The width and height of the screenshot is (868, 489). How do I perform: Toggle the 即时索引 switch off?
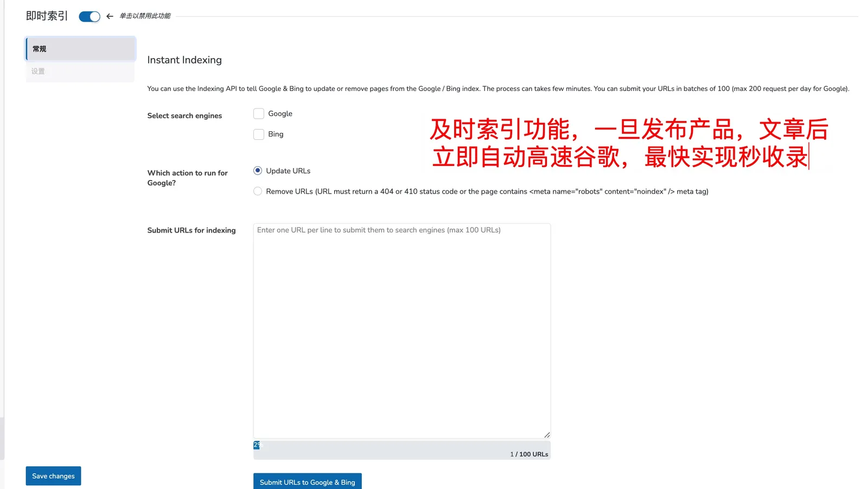[90, 17]
